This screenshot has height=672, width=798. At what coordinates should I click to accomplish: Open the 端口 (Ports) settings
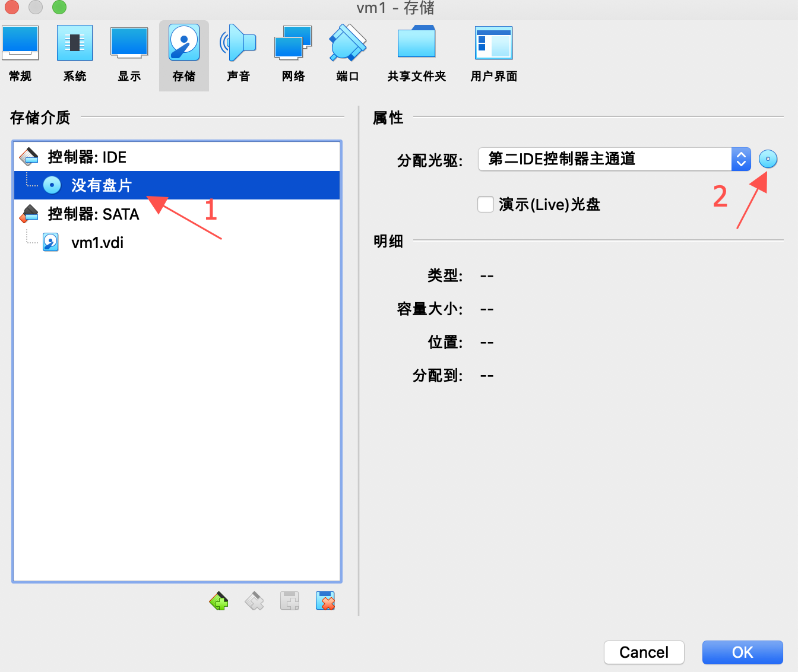(x=347, y=53)
